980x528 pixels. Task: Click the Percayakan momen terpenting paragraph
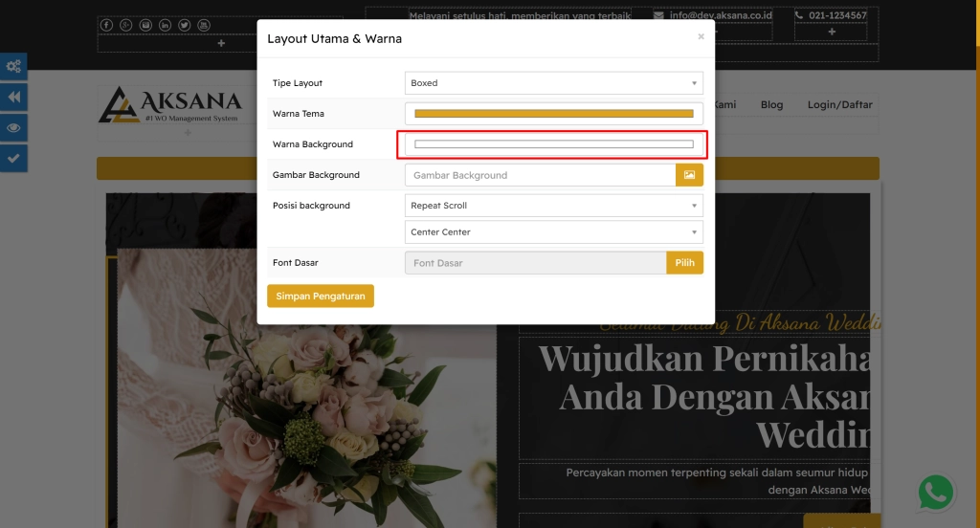(718, 481)
